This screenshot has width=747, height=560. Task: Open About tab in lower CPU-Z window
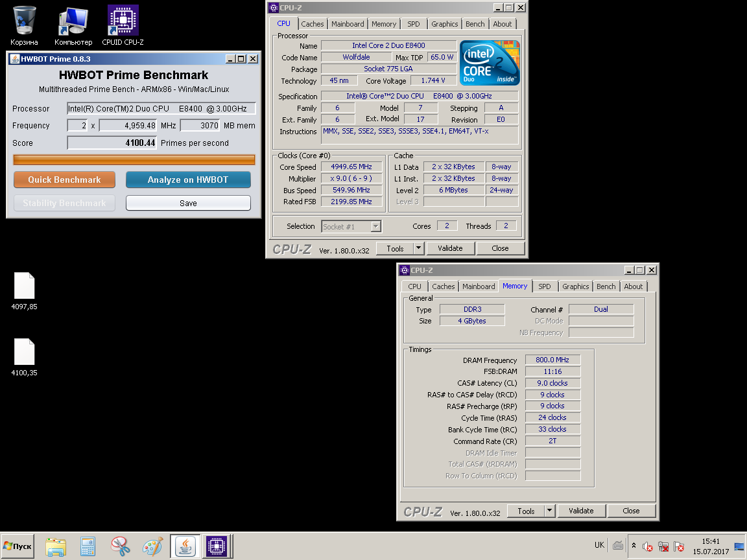[633, 286]
